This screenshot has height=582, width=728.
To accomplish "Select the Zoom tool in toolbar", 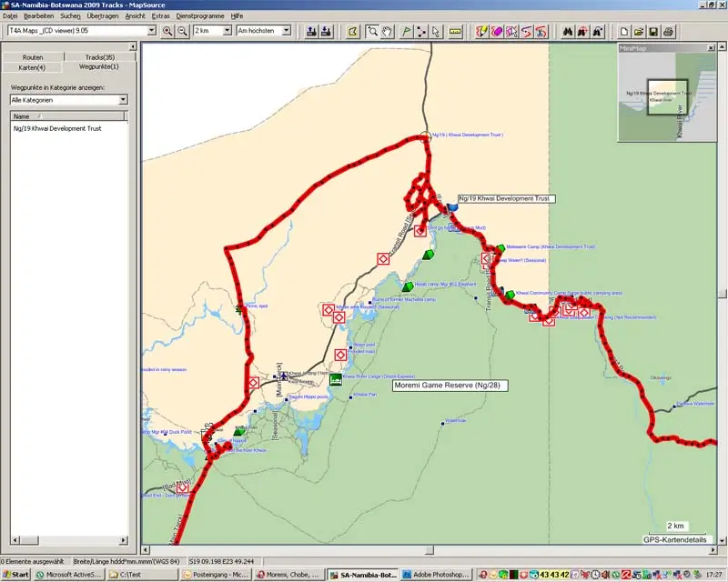I will pos(372,32).
